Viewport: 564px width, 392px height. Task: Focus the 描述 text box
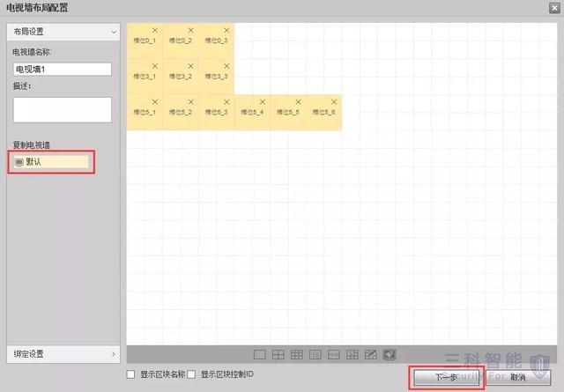coord(62,109)
